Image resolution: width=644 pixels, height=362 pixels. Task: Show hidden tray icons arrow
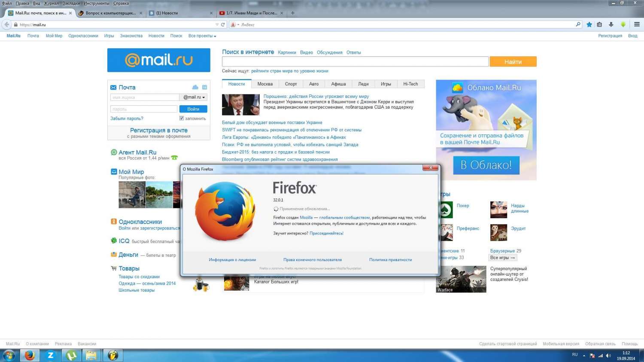point(584,356)
